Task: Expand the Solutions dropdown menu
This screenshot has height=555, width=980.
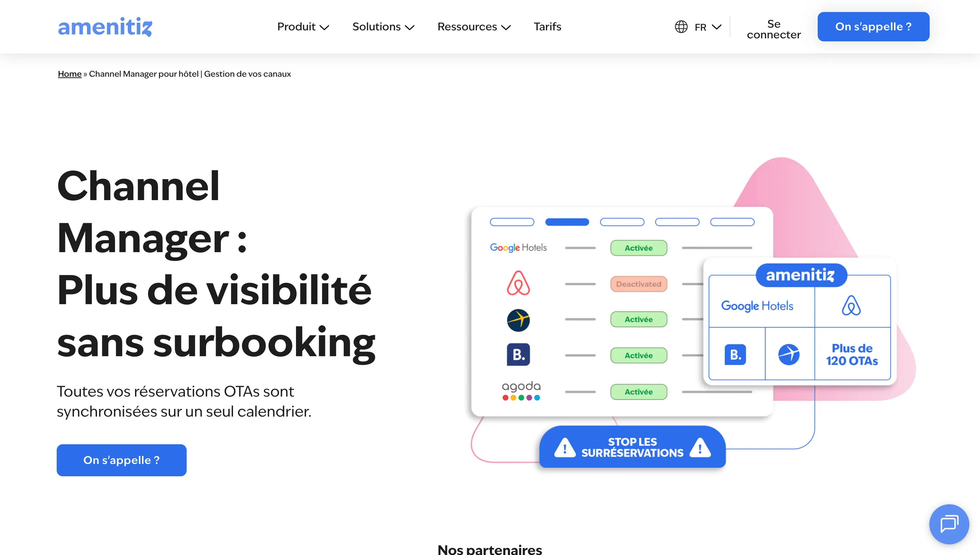Action: pyautogui.click(x=383, y=27)
